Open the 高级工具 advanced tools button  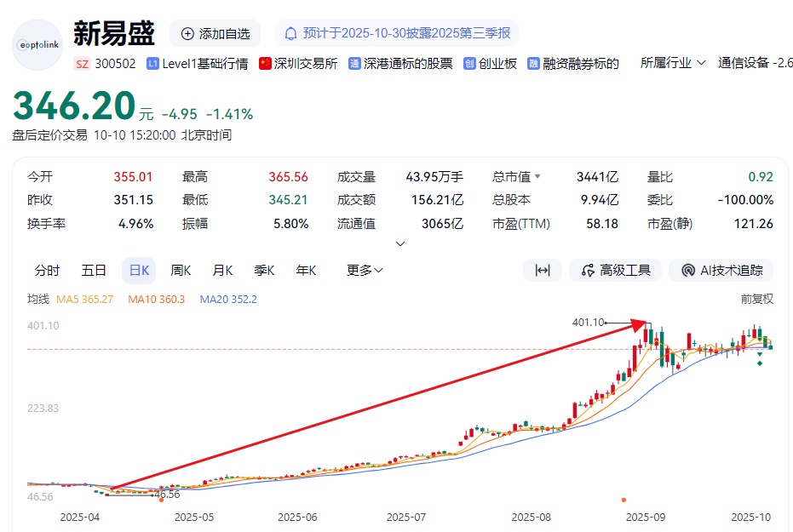(616, 271)
